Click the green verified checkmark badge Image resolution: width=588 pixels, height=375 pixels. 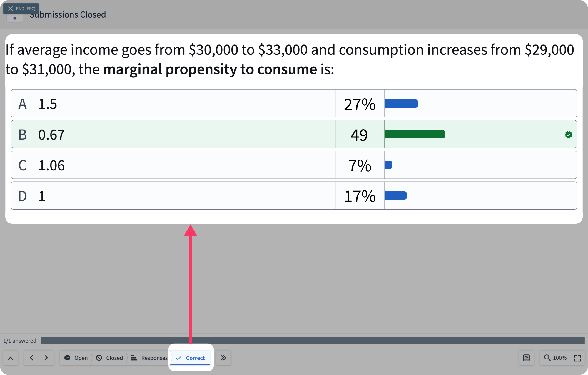[568, 135]
